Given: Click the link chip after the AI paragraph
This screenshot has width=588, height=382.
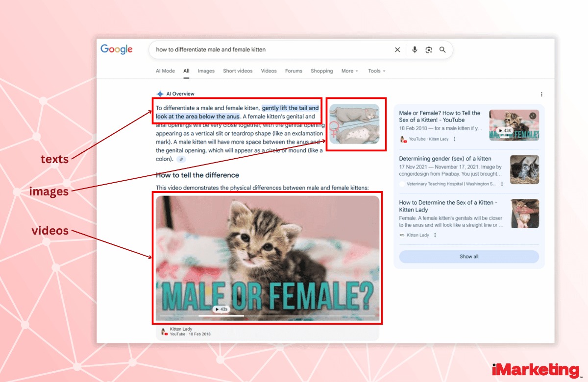Looking at the screenshot, I should [181, 159].
